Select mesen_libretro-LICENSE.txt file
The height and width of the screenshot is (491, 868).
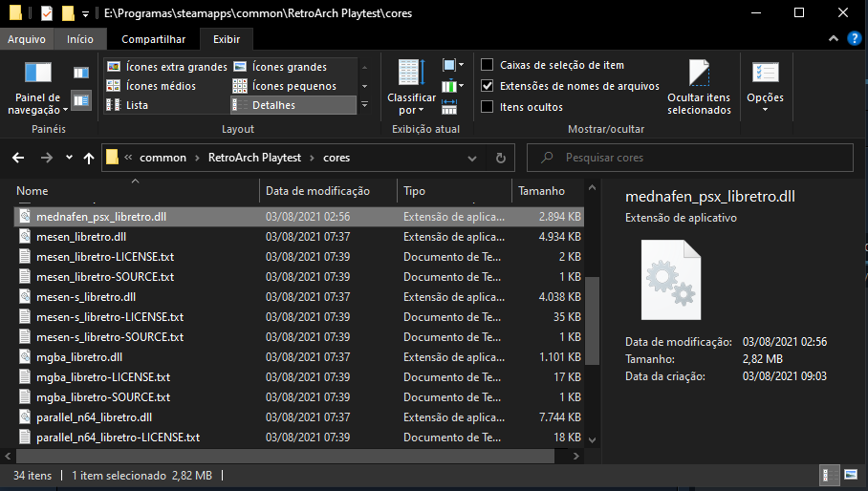(298, 257)
